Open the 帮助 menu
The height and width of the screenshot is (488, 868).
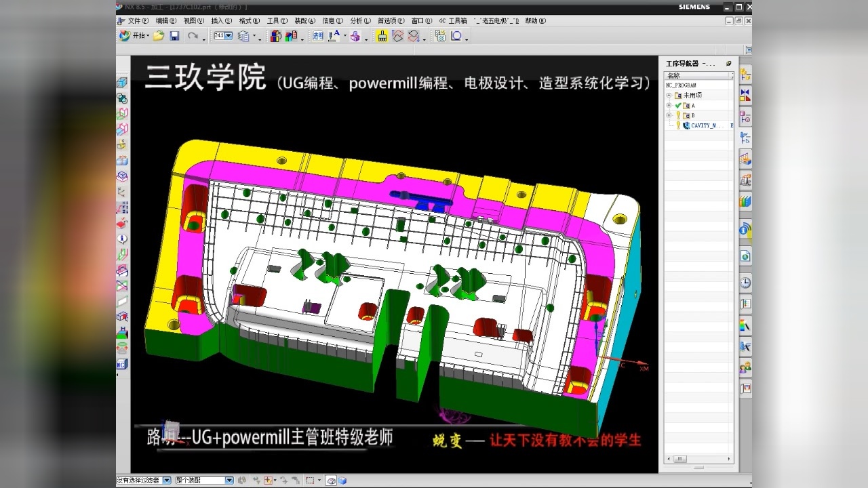click(x=535, y=21)
